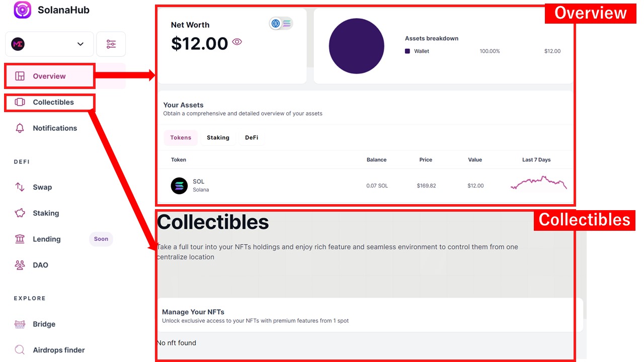Image resolution: width=644 pixels, height=362 pixels.
Task: Open wallet preferences with the sliders icon
Action: click(111, 44)
